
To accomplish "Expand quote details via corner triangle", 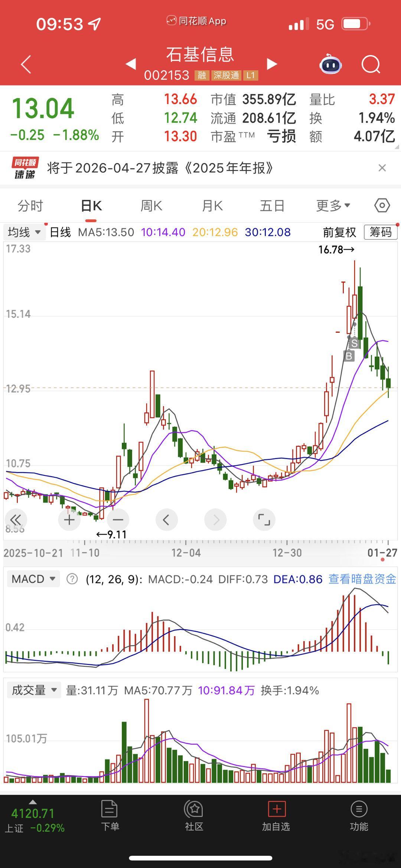I will pyautogui.click(x=397, y=147).
